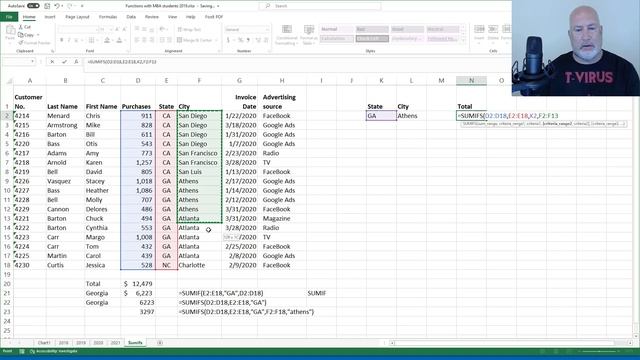This screenshot has height=360, width=640.
Task: Select column N header
Action: (471, 81)
